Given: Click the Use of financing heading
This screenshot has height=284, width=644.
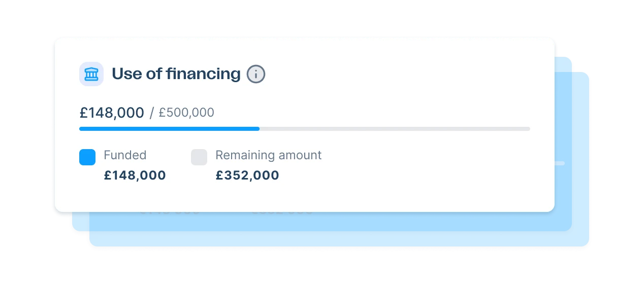Looking at the screenshot, I should pos(176,74).
